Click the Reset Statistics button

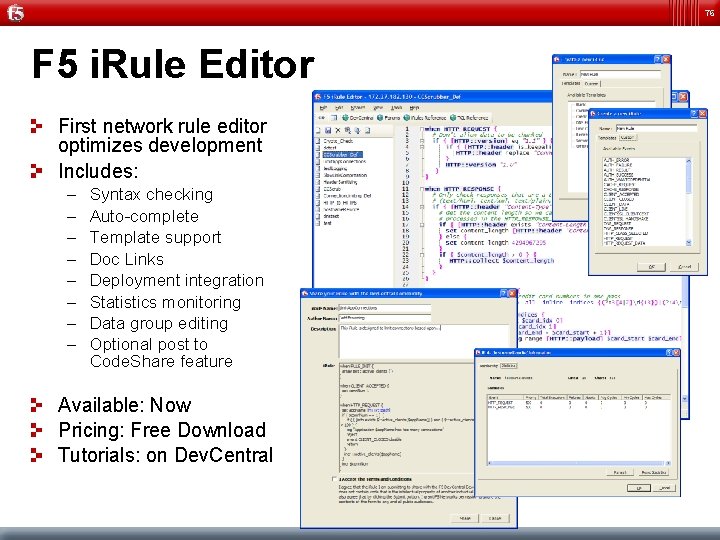pos(654,472)
